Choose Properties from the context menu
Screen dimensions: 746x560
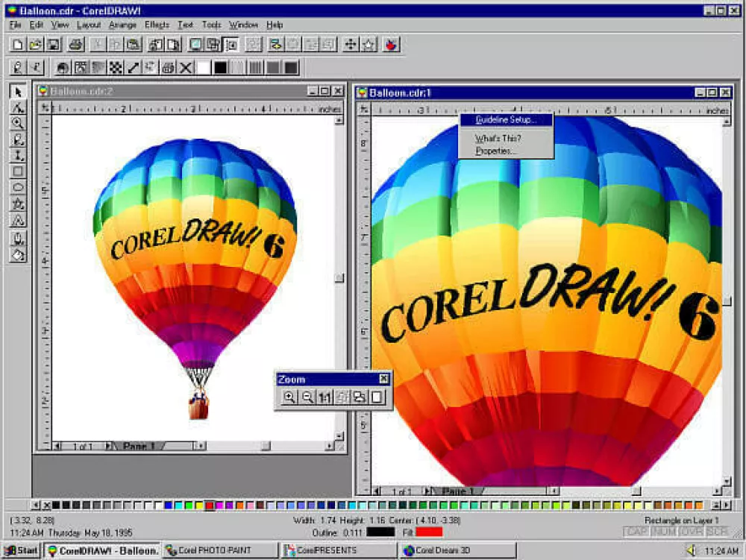click(493, 151)
